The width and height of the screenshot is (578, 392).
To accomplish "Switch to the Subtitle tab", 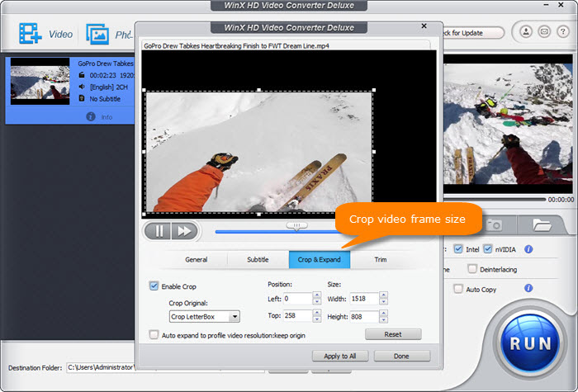I will tap(258, 259).
